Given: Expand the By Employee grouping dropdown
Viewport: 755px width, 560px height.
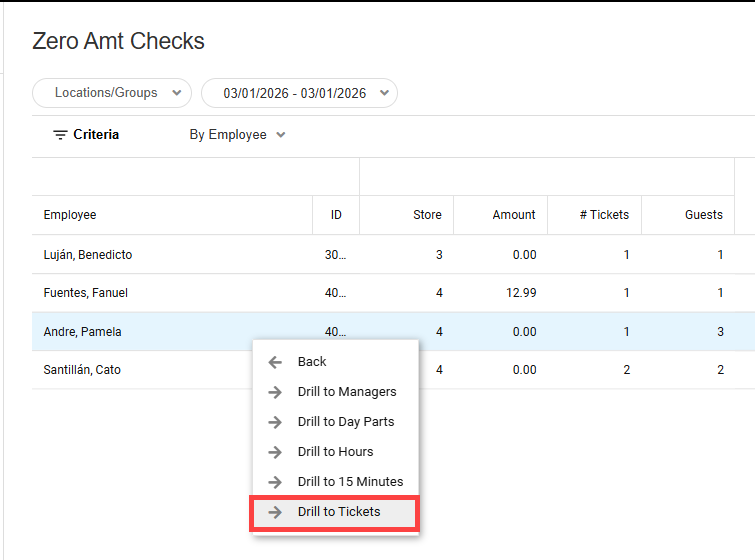Looking at the screenshot, I should (237, 135).
